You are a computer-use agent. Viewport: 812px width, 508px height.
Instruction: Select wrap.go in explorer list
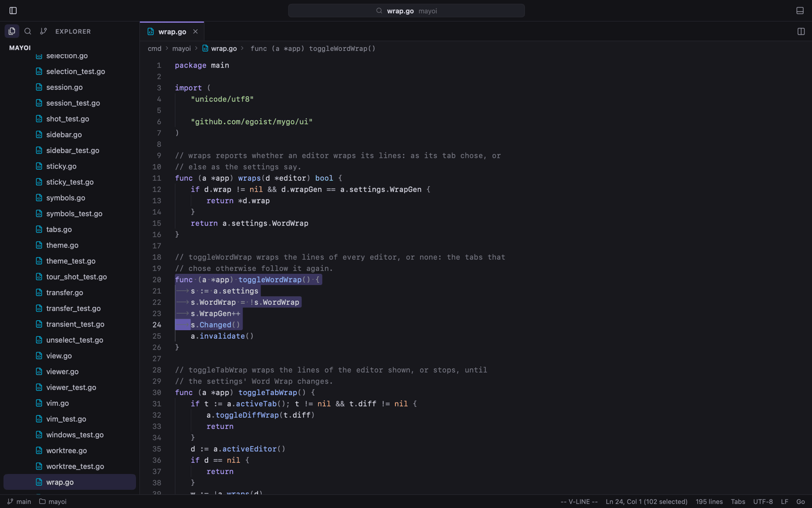[x=70, y=482]
